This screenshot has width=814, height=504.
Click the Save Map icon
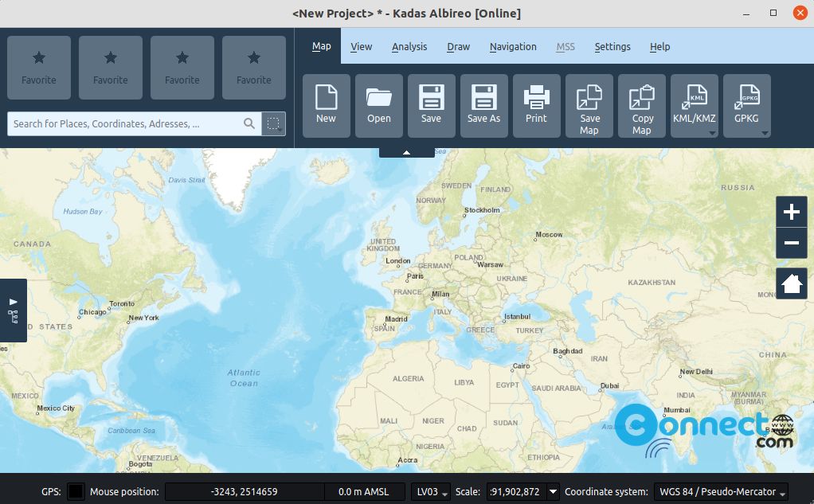tap(589, 106)
